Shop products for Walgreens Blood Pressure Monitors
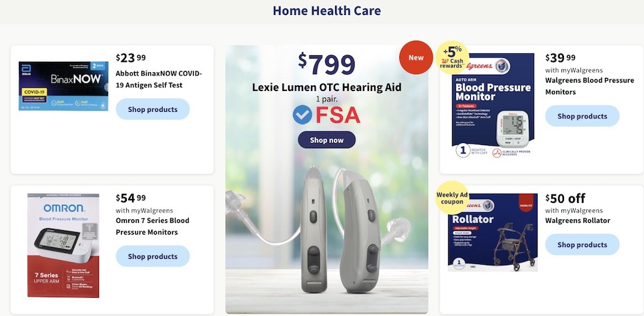Screen dimensions: 644x316 [x=582, y=116]
